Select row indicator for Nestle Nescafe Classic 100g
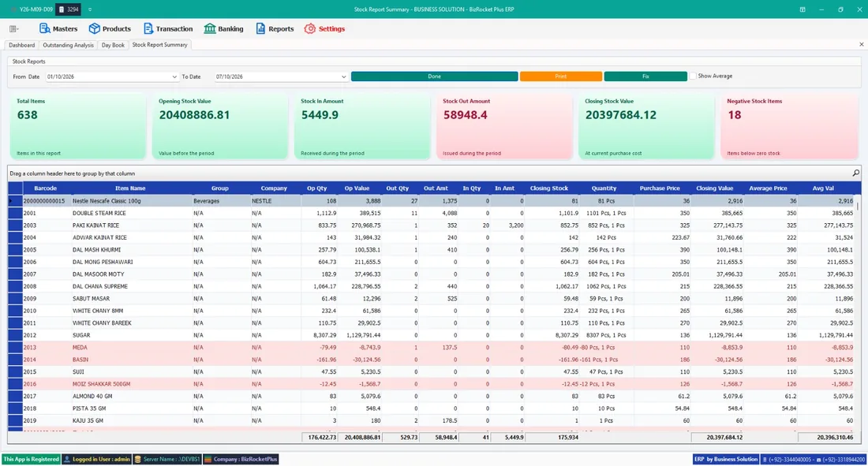The image size is (868, 466). [x=15, y=201]
